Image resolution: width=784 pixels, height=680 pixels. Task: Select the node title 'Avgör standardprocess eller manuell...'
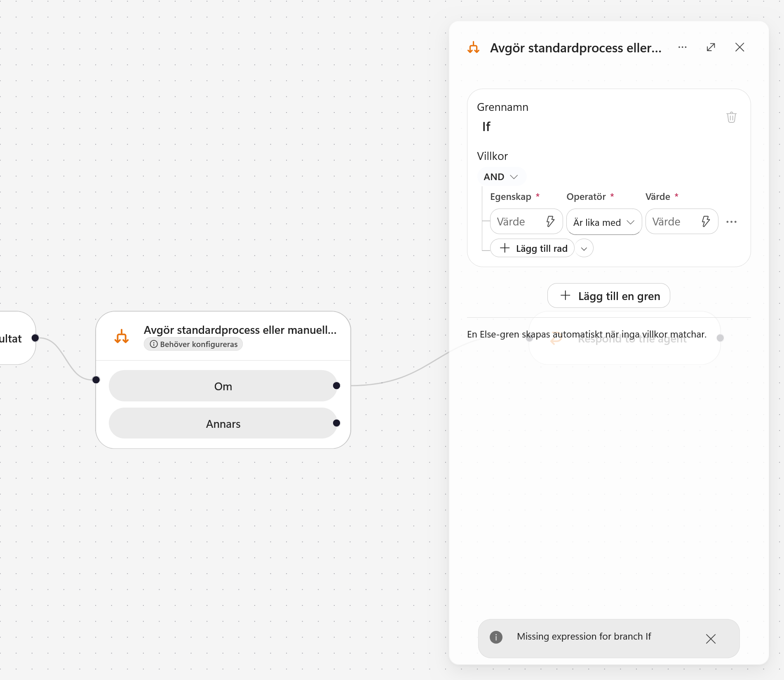pyautogui.click(x=240, y=330)
